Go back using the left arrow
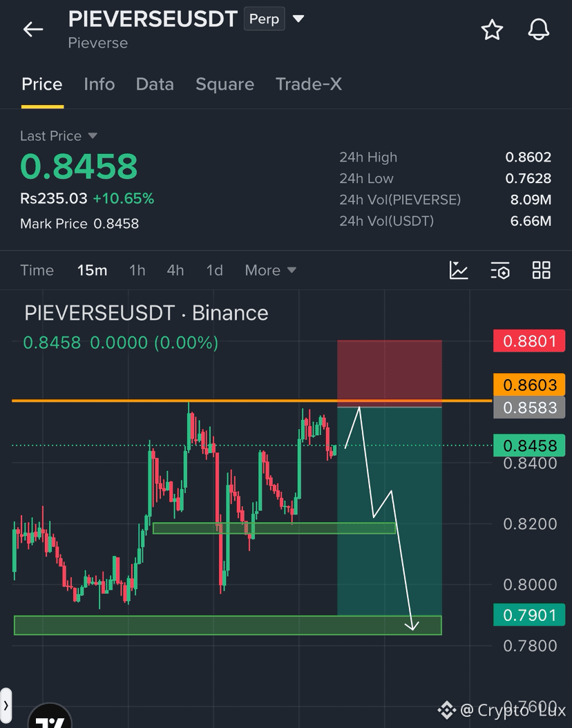The height and width of the screenshot is (728, 572). (x=33, y=29)
